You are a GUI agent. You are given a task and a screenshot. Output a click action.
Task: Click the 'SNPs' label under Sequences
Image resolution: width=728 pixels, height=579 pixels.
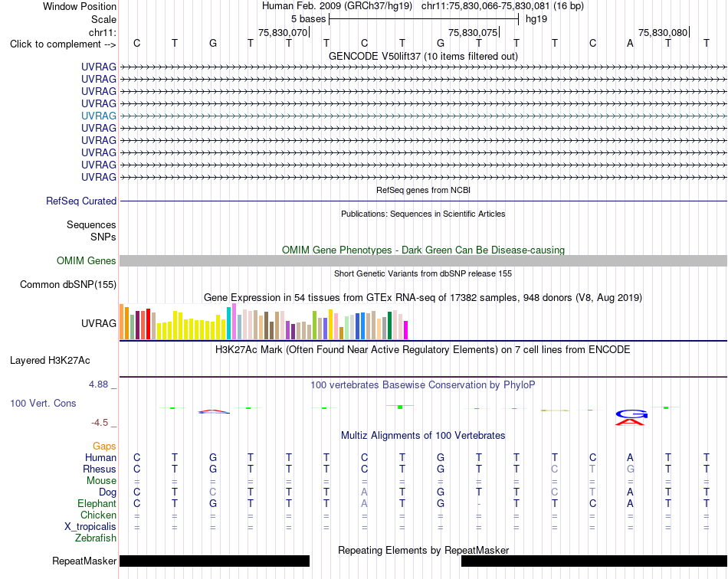[x=103, y=237]
